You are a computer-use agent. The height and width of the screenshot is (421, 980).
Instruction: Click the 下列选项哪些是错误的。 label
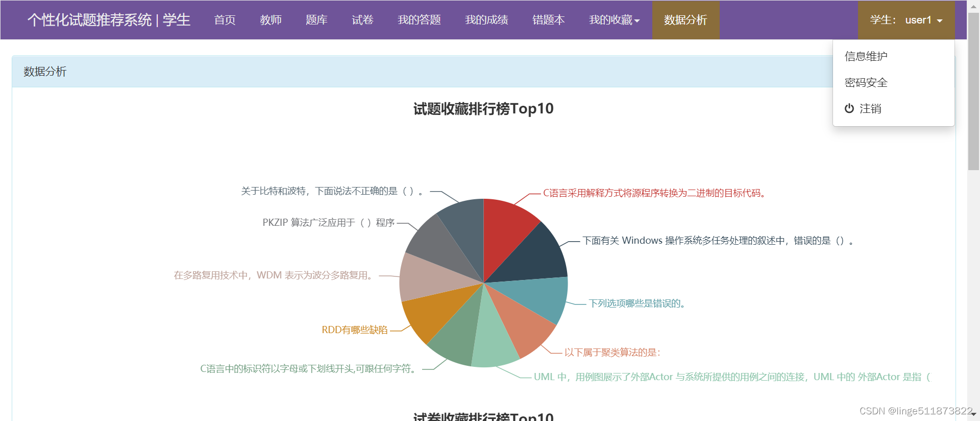(637, 303)
